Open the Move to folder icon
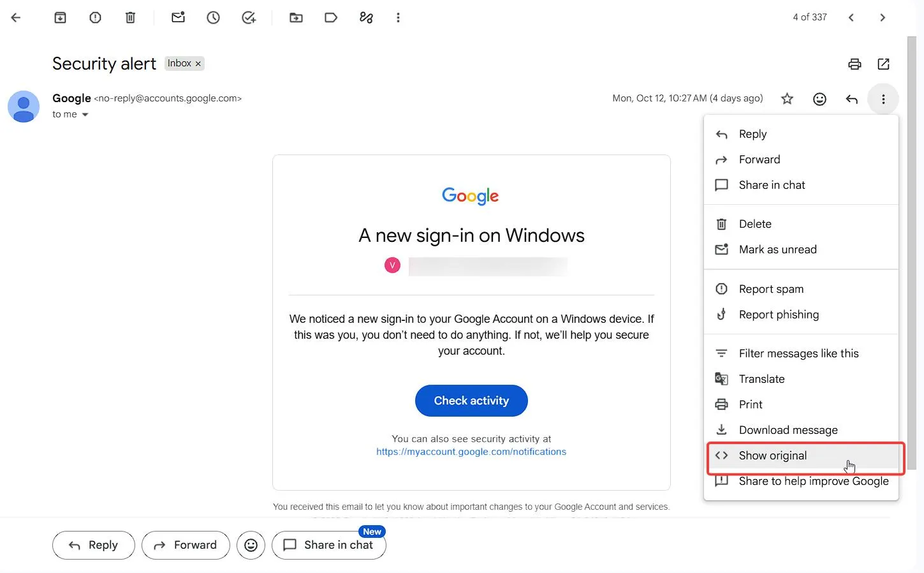This screenshot has height=573, width=924. click(296, 18)
